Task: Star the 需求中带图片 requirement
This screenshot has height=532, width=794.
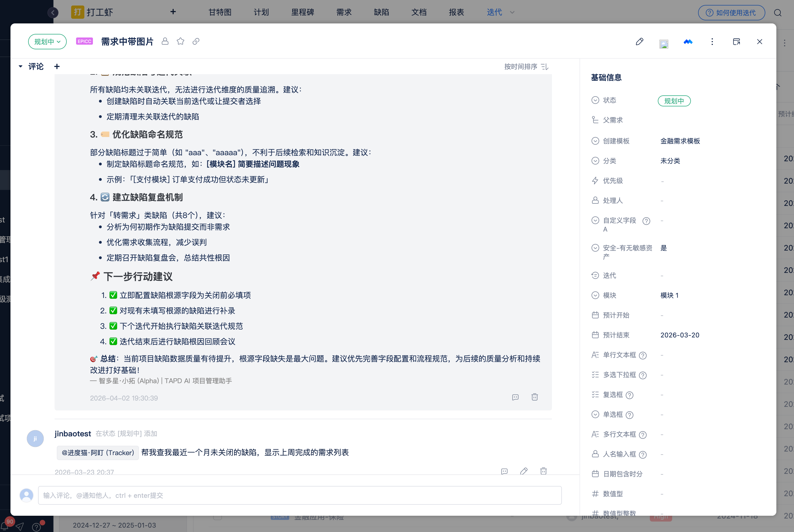Action: (181, 41)
